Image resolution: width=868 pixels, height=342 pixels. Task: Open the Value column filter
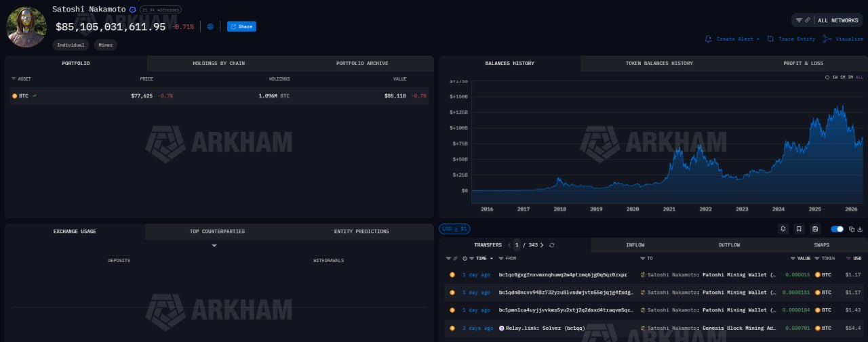pyautogui.click(x=793, y=258)
